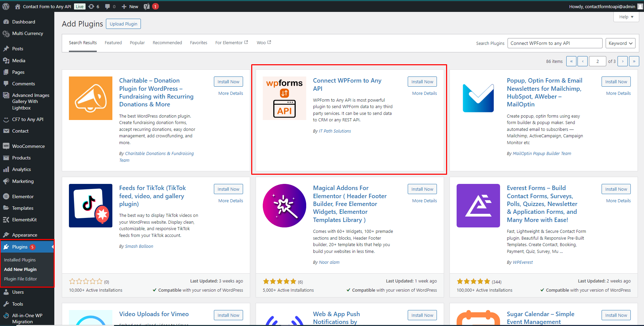
Task: Install Charitable donation plugin
Action: click(x=228, y=82)
